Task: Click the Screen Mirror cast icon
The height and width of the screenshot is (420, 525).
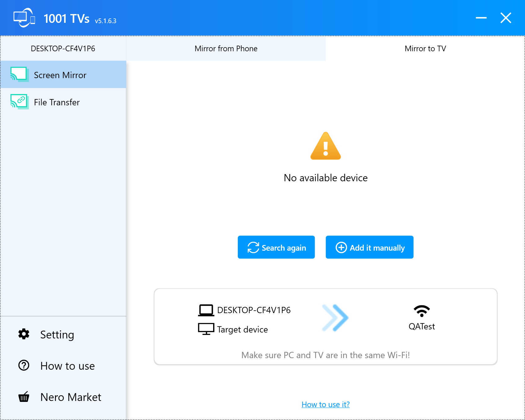Action: click(19, 74)
